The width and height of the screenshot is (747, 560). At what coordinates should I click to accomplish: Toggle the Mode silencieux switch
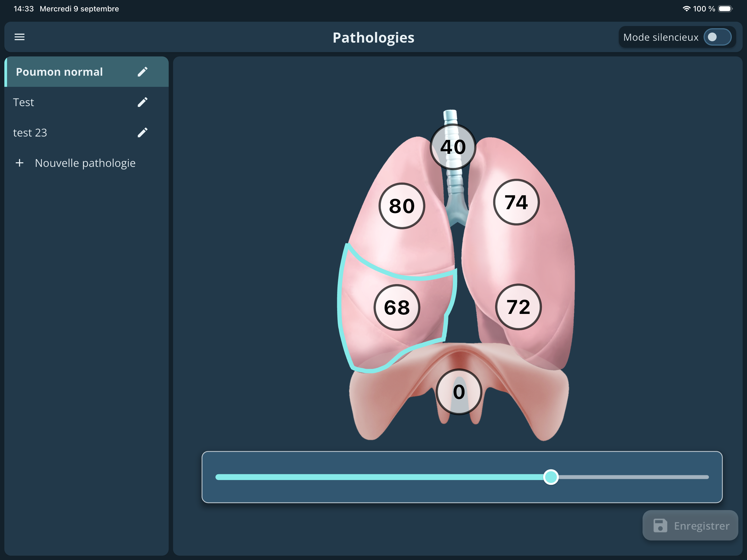pos(717,37)
